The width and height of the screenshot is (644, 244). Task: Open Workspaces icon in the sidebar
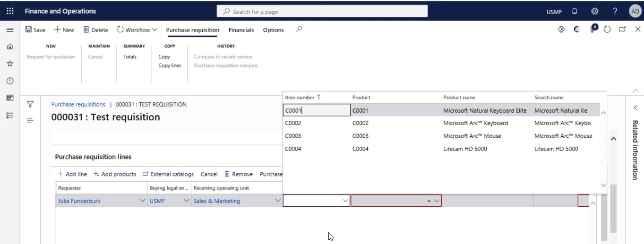click(x=9, y=98)
